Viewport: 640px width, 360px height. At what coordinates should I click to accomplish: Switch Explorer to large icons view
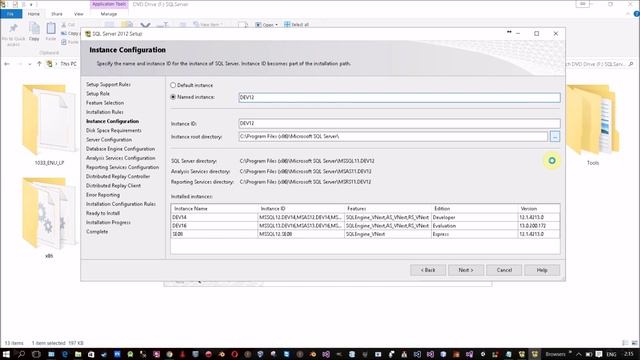tap(634, 343)
